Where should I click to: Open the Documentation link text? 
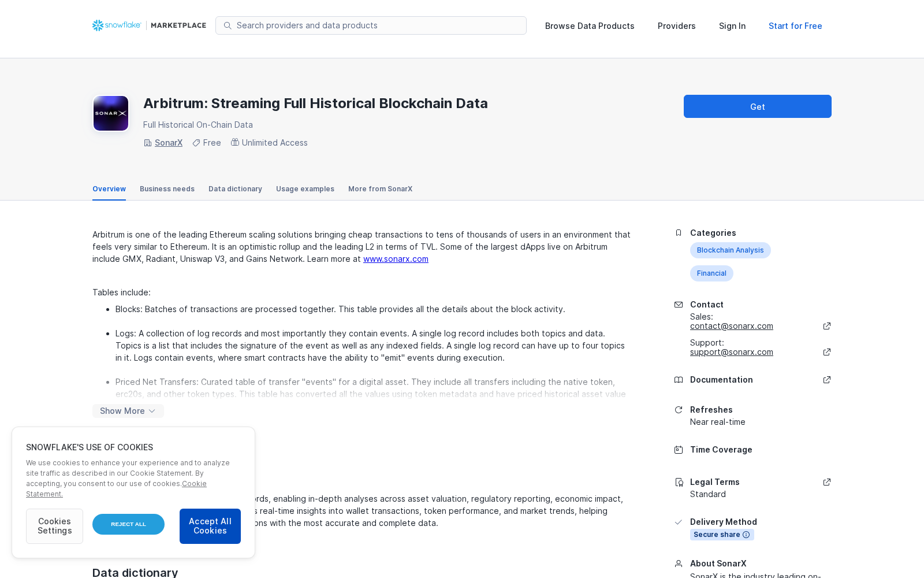coord(721,380)
